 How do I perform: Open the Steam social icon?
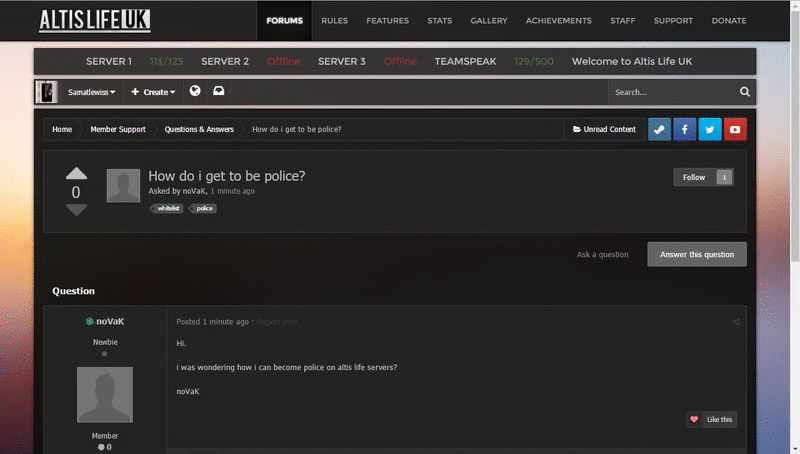[x=659, y=130]
